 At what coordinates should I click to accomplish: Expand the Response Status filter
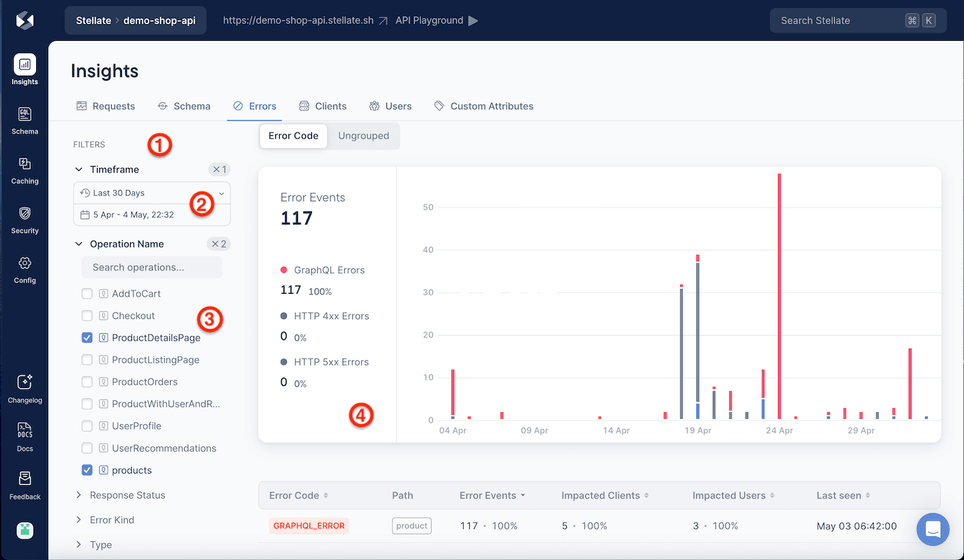point(127,495)
